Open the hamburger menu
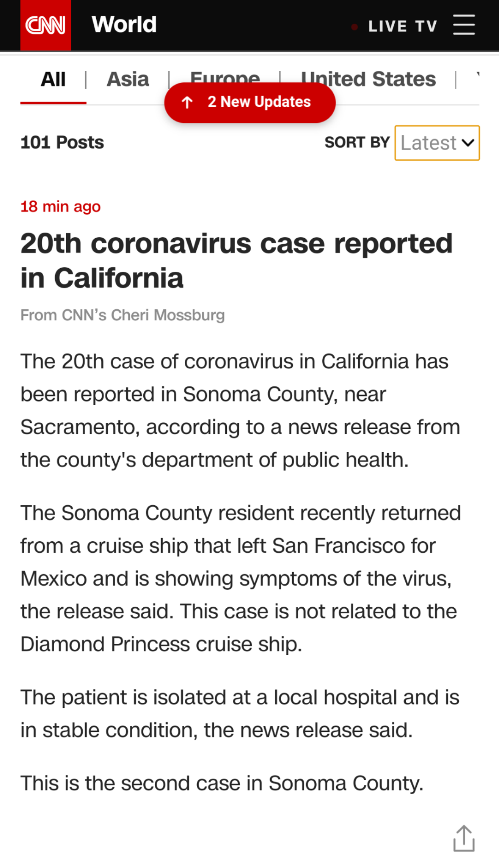 pyautogui.click(x=463, y=25)
